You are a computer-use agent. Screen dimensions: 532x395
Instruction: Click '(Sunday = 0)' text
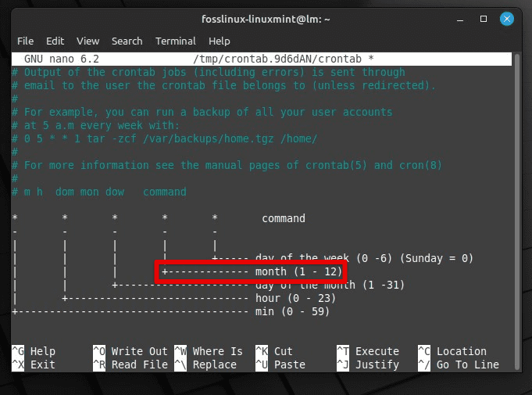pos(437,258)
